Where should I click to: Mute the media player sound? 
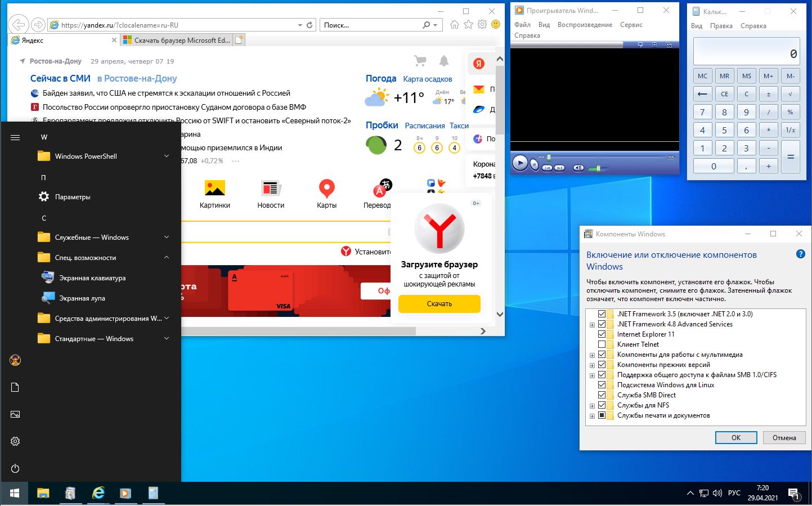tap(578, 168)
